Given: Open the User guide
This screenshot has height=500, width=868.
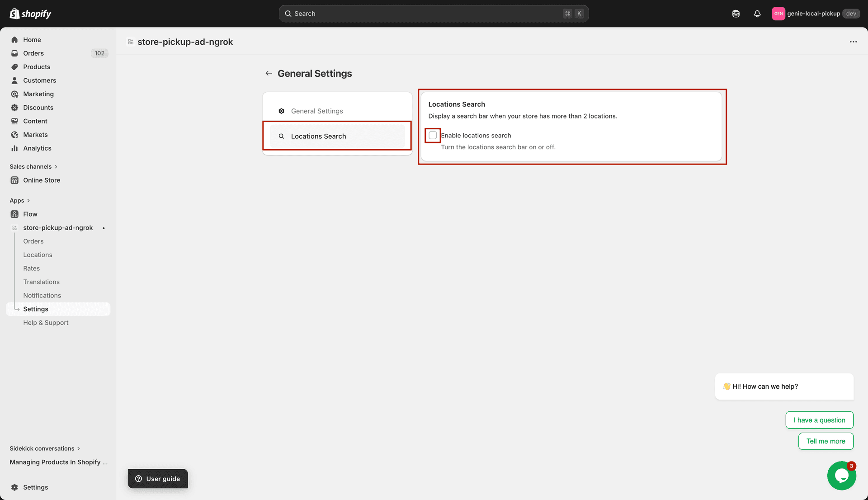Looking at the screenshot, I should pyautogui.click(x=157, y=479).
